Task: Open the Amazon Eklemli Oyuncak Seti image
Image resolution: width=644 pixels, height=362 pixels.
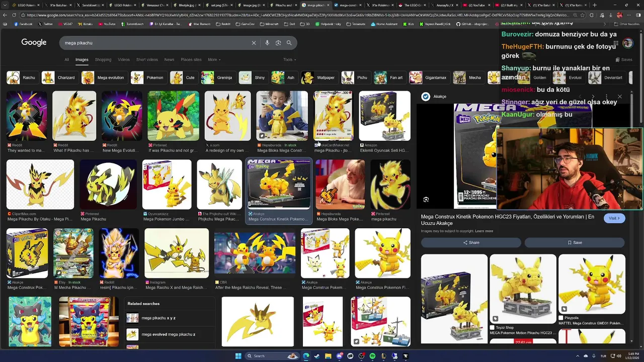Action: tap(384, 116)
